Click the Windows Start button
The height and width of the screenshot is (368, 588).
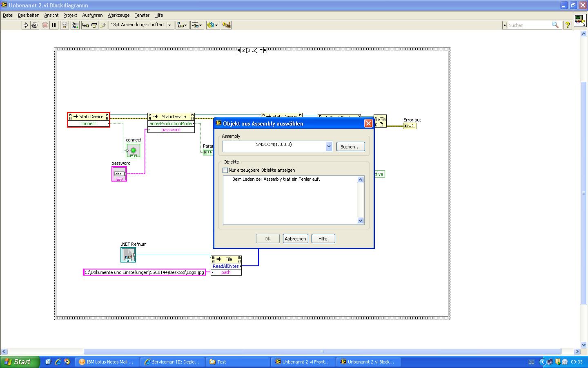click(20, 362)
